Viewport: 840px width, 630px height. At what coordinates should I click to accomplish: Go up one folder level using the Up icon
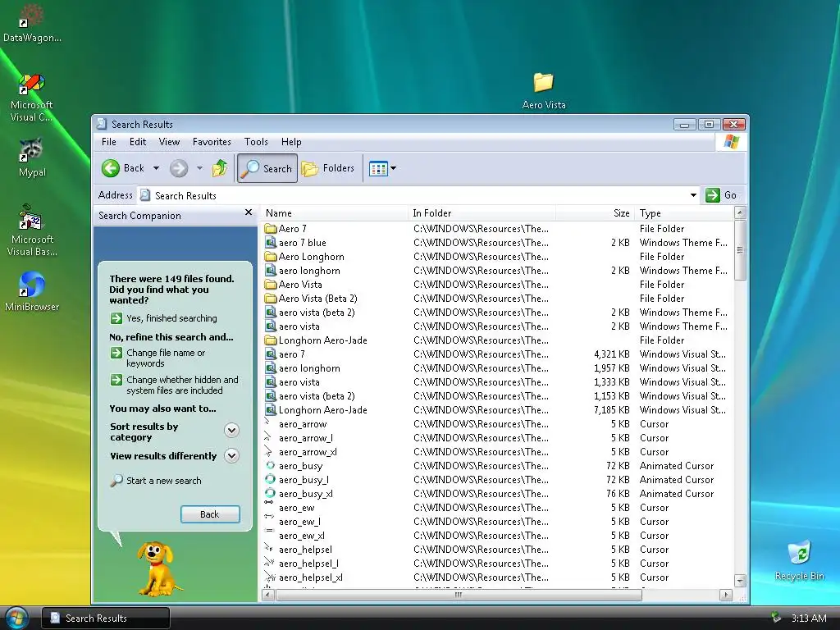tap(220, 168)
